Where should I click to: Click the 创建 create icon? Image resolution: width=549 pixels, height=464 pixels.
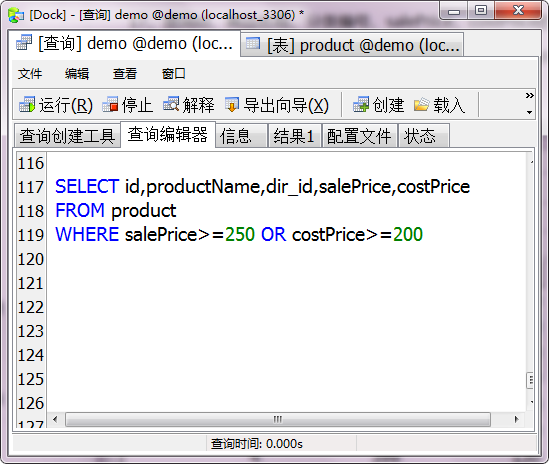[361, 104]
